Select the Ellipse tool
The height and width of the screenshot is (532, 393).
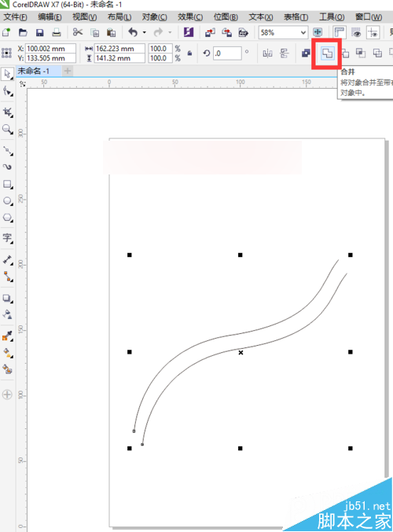tap(7, 201)
